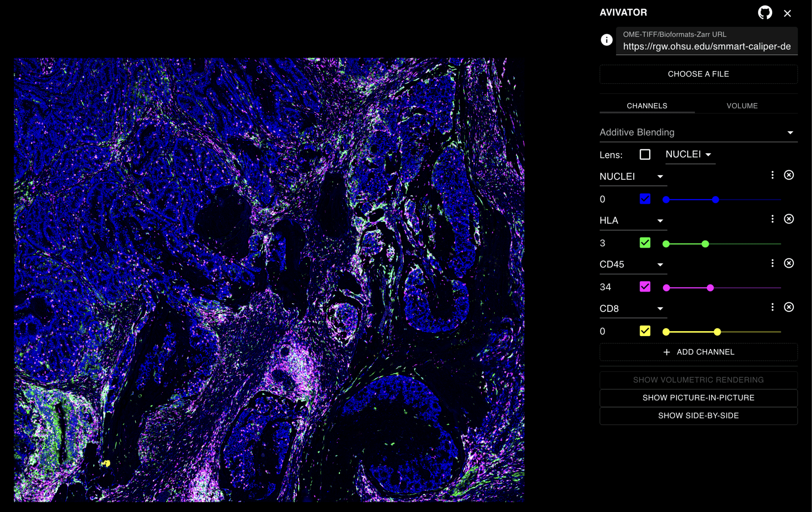Open the Lens NUCLEI channel dropdown
Image resolution: width=812 pixels, height=512 pixels.
pos(689,154)
